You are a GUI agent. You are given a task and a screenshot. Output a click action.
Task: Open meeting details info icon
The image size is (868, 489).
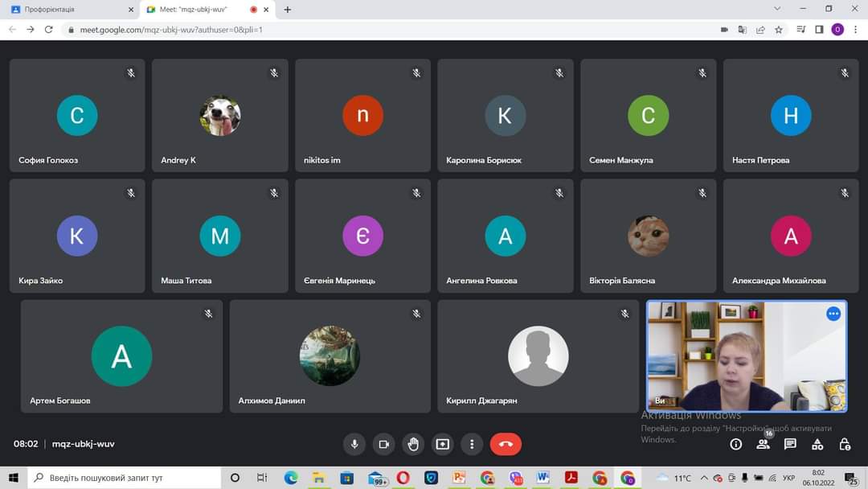[x=735, y=444]
